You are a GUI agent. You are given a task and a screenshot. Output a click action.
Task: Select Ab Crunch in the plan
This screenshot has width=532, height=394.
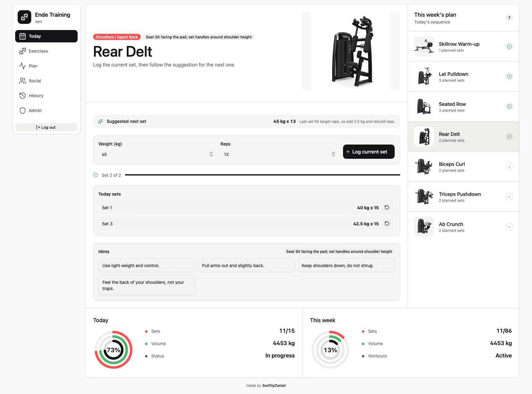coord(464,227)
